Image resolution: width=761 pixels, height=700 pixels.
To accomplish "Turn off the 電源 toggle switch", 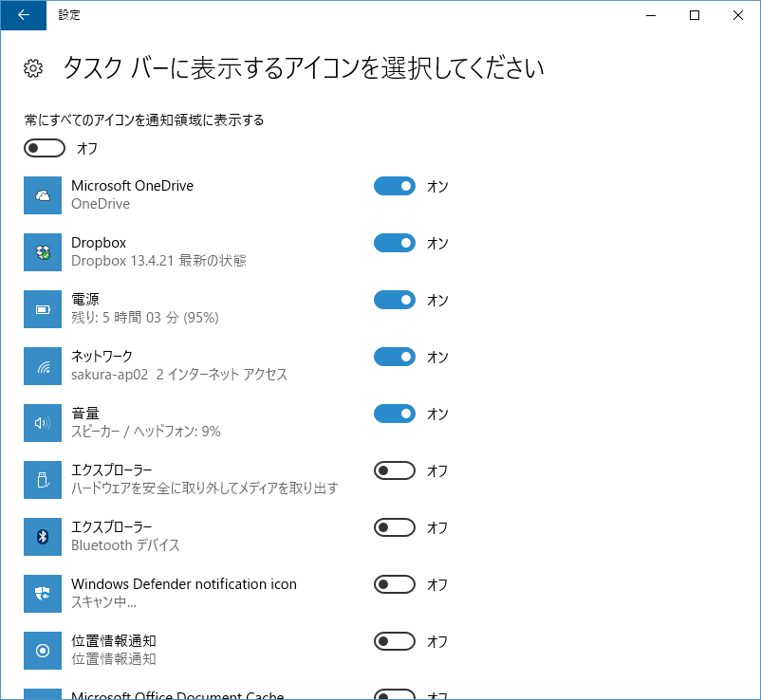I will 395,300.
